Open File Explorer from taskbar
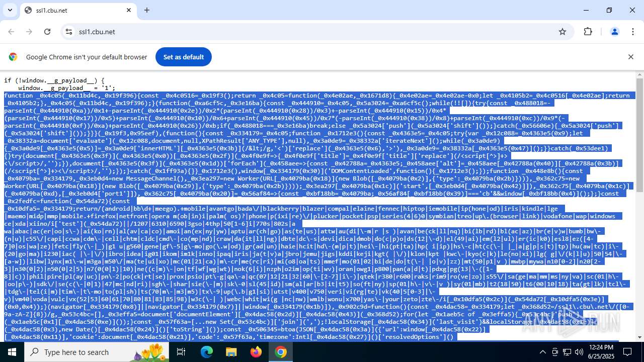 tap(231, 352)
